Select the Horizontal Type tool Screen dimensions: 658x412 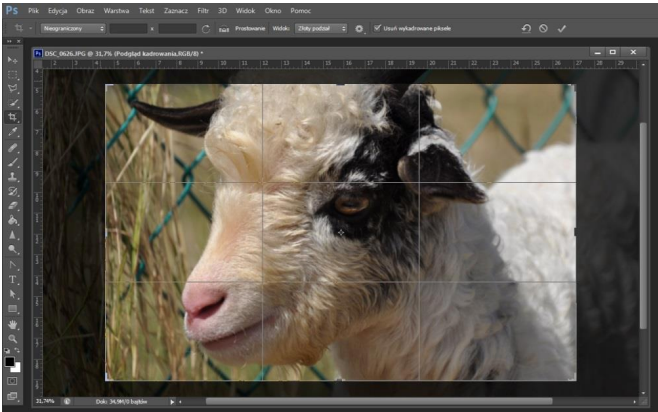click(12, 279)
